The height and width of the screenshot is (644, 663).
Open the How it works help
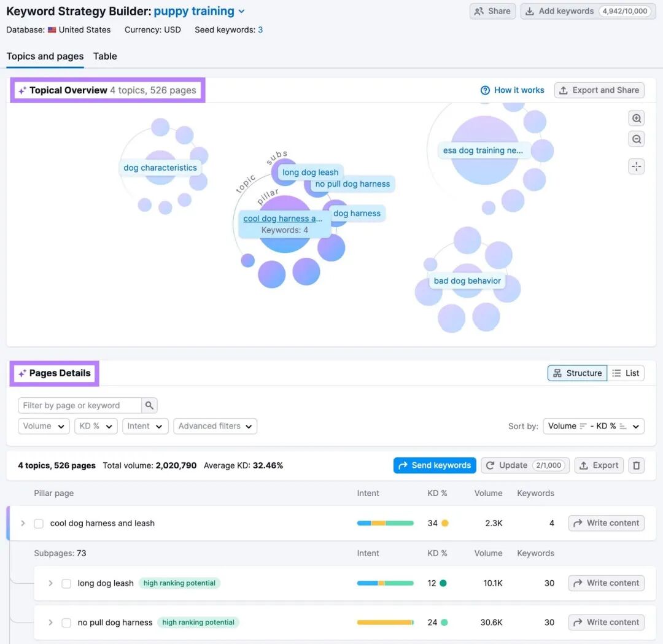pyautogui.click(x=512, y=90)
